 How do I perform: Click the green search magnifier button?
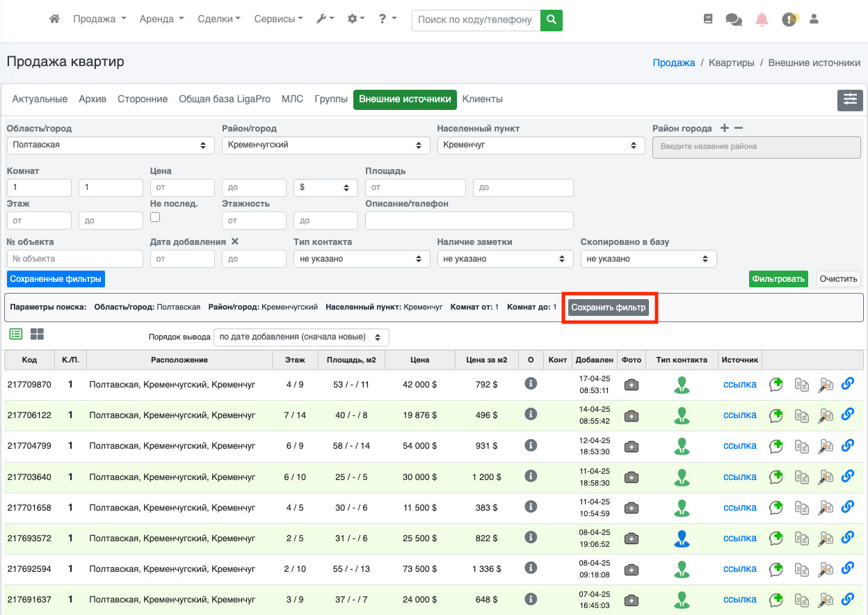point(552,19)
